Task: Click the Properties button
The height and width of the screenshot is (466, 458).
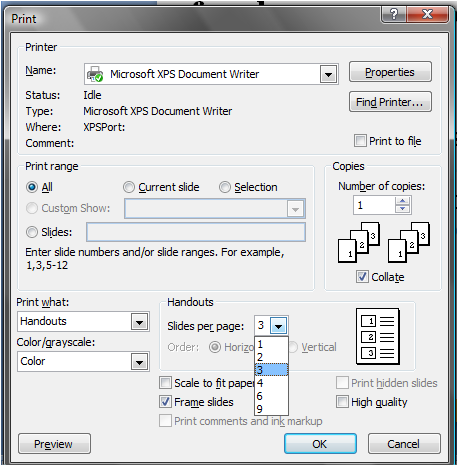Action: pyautogui.click(x=390, y=72)
